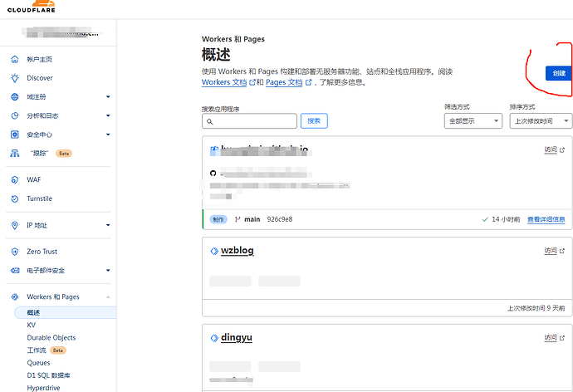The height and width of the screenshot is (392, 573).
Task: Select 概述 under Workers 和 Pages
Action: (x=65, y=313)
